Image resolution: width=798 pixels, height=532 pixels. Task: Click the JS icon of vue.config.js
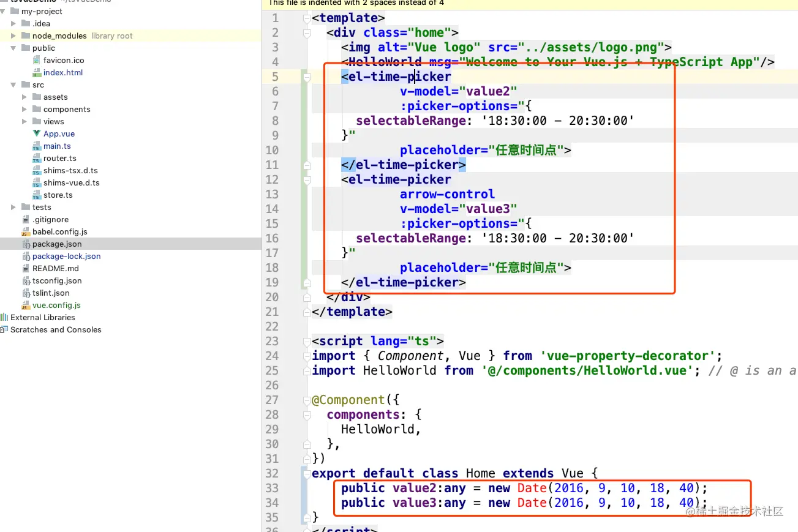[x=26, y=305]
